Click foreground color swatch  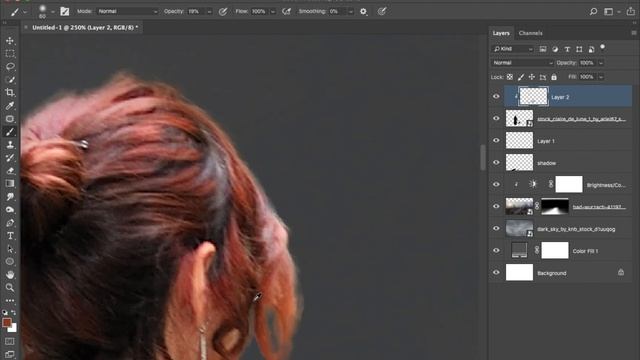[x=6, y=323]
